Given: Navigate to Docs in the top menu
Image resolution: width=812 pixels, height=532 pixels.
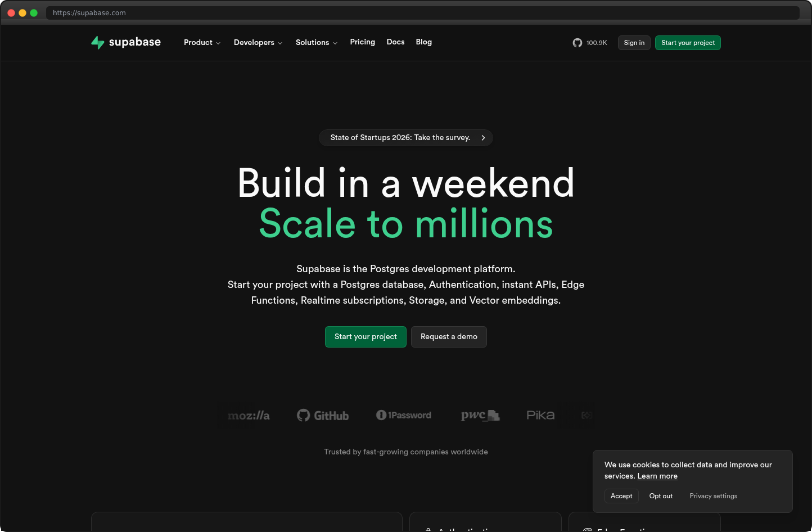Looking at the screenshot, I should pos(395,42).
